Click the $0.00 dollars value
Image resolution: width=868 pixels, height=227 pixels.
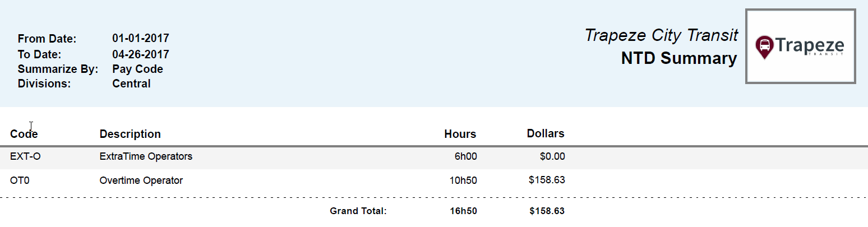point(552,156)
